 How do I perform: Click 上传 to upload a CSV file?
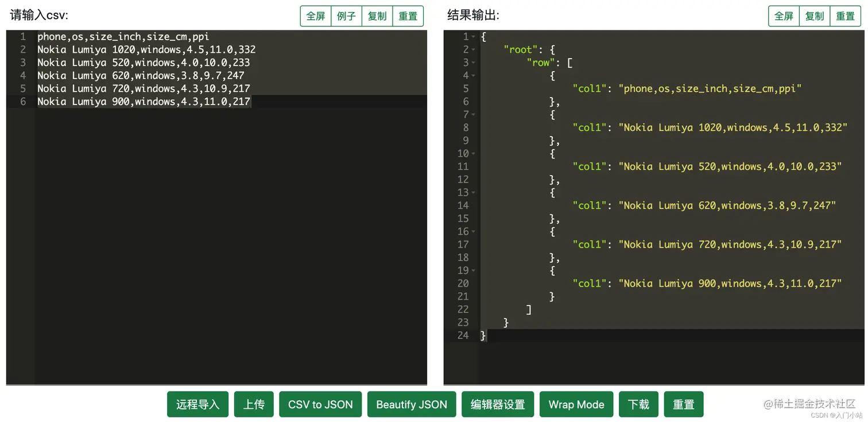pos(253,404)
